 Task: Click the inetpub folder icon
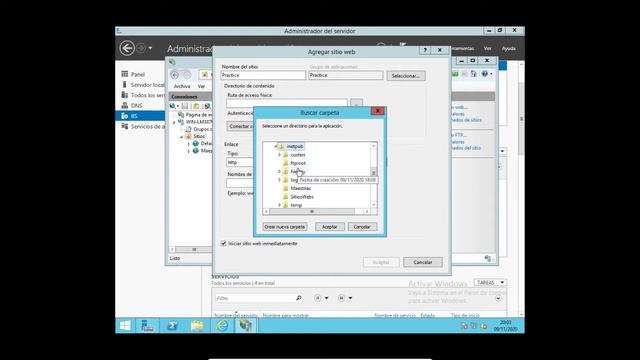click(281, 146)
